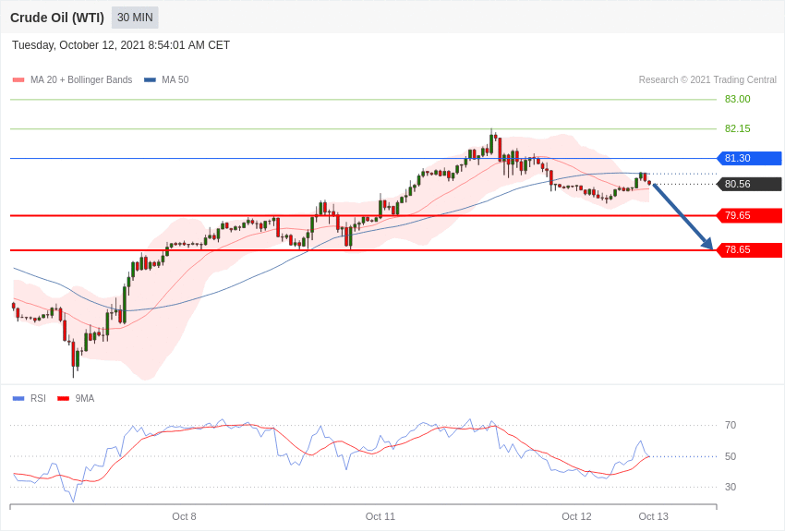Click the RSI 70 level label
785x532 pixels.
pyautogui.click(x=731, y=425)
